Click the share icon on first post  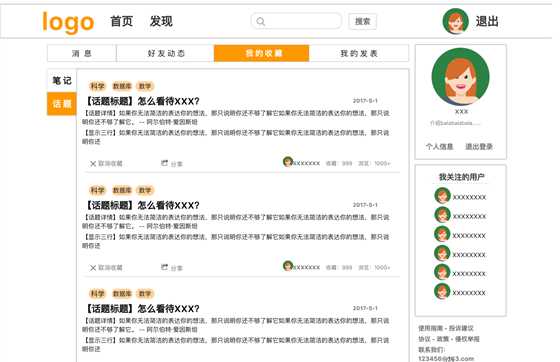(x=164, y=163)
